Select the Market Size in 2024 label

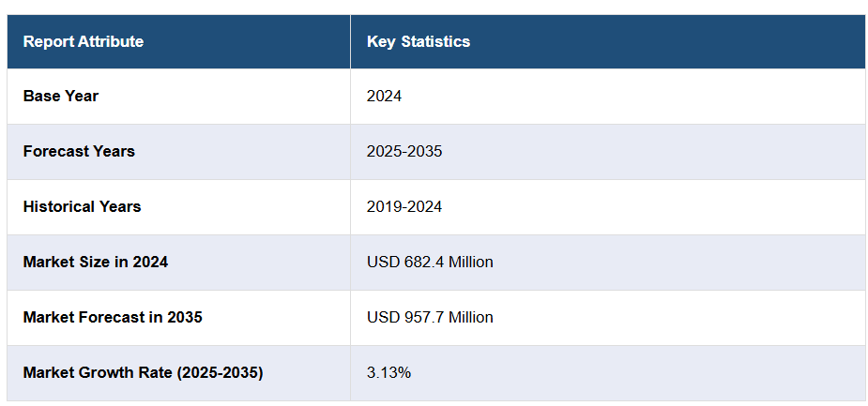(96, 262)
